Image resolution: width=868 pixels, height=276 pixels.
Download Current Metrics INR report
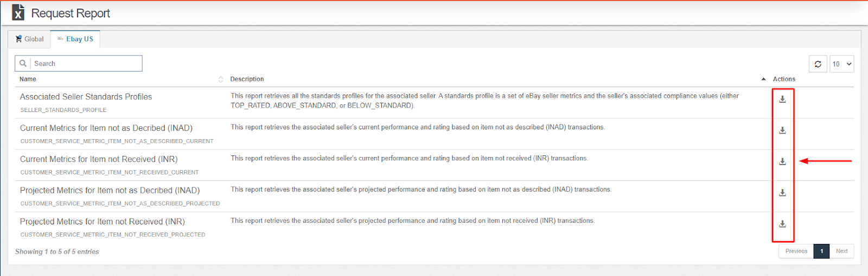click(782, 161)
